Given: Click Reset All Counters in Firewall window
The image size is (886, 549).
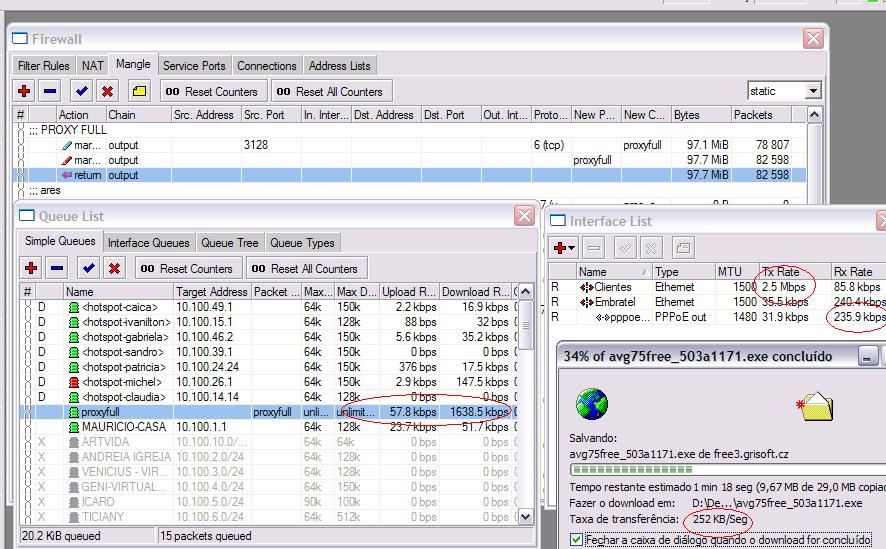Looking at the screenshot, I should [331, 92].
